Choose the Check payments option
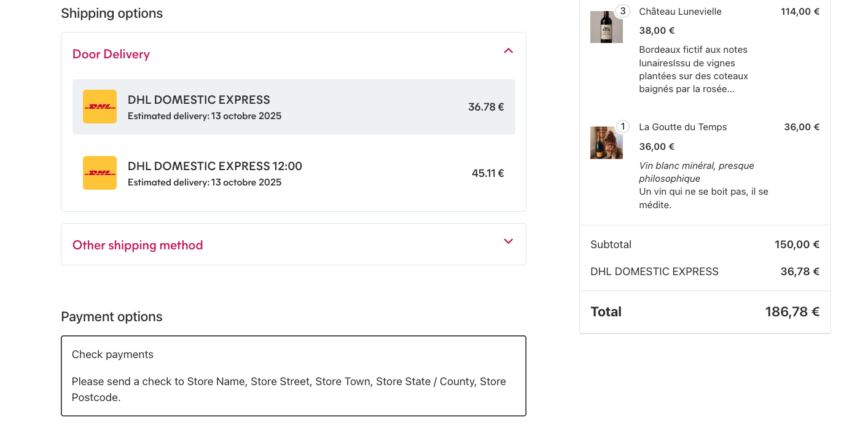This screenshot has width=868, height=433. [112, 354]
